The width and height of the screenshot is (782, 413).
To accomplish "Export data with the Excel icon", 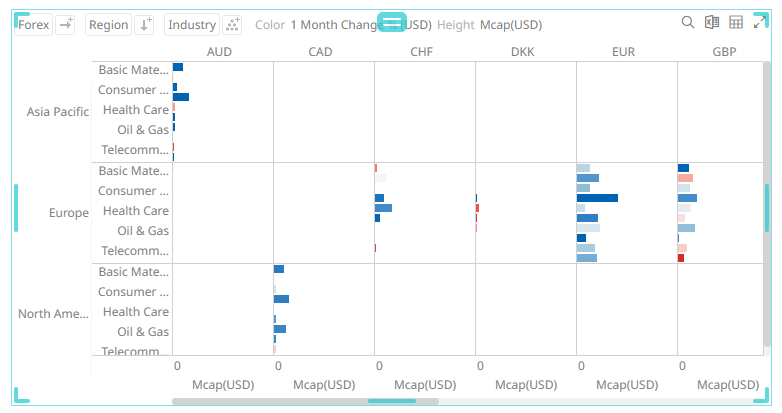I will pos(711,23).
